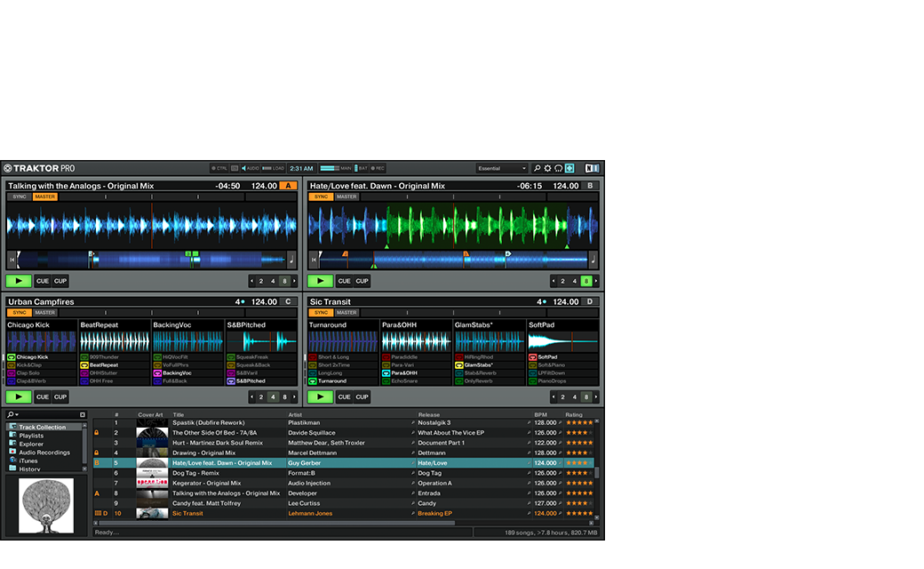Image resolution: width=924 pixels, height=569 pixels.
Task: Open Preferences with the gear icon
Action: tap(547, 169)
